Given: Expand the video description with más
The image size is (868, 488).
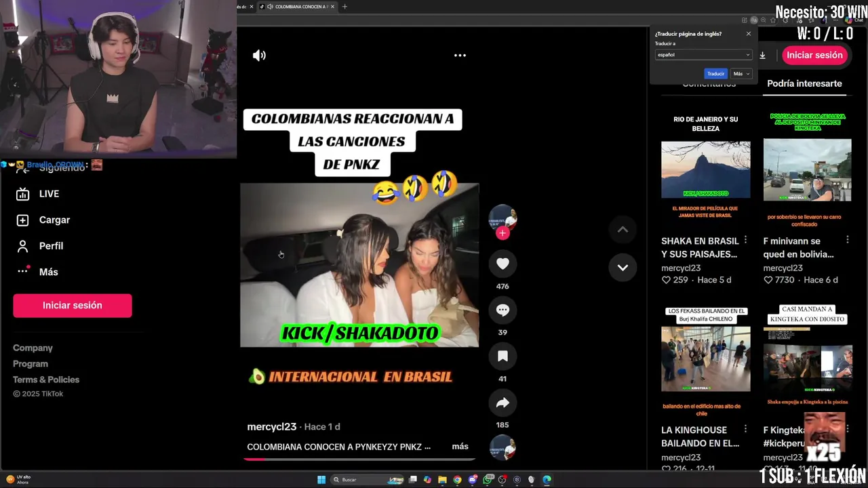Looking at the screenshot, I should [x=460, y=447].
